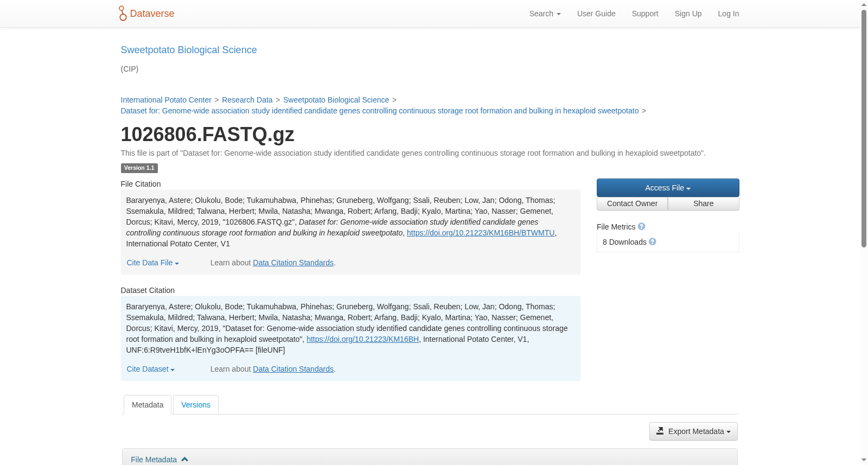Expand the Cite Data File dropdown
The width and height of the screenshot is (868, 465).
(152, 263)
